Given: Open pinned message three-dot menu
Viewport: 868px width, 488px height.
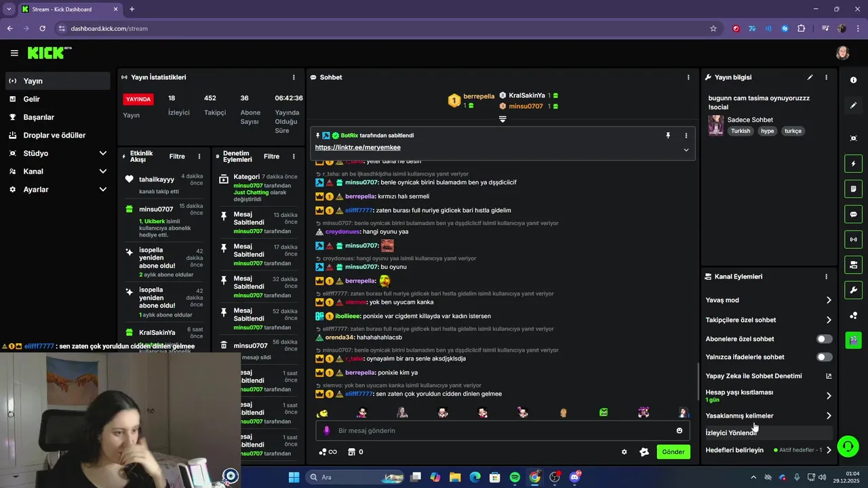Looking at the screenshot, I should [686, 136].
